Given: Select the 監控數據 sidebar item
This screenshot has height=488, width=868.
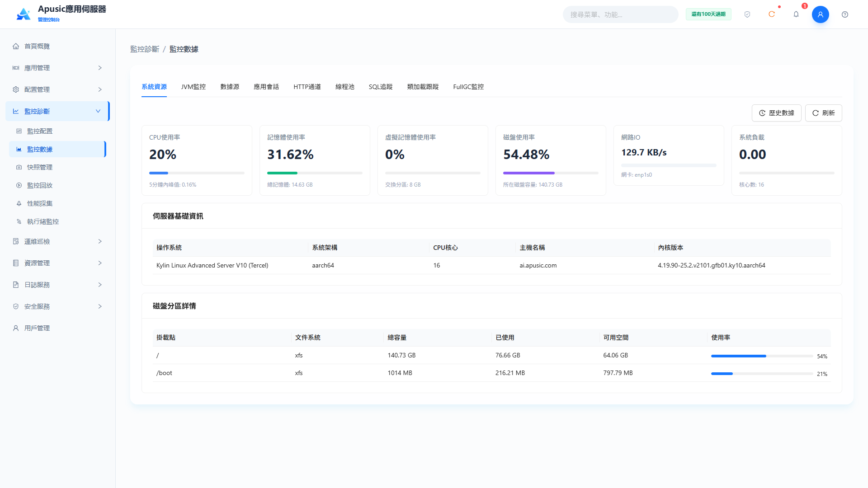Looking at the screenshot, I should tap(57, 149).
